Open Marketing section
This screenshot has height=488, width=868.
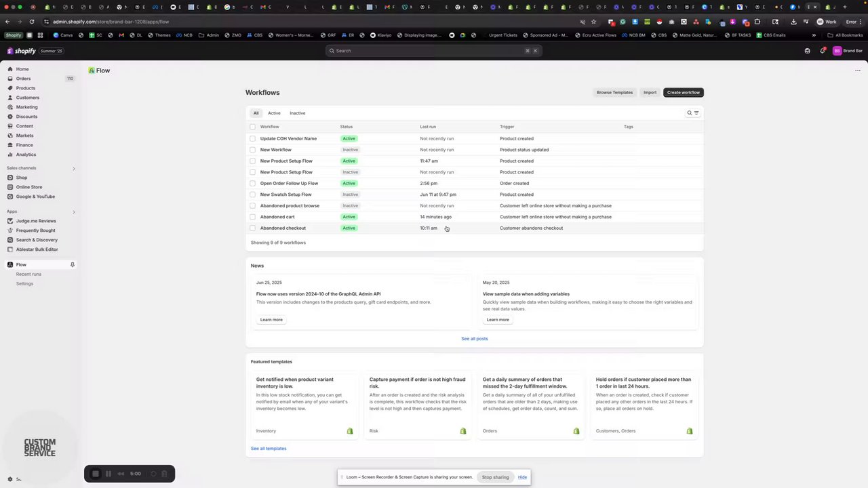[x=27, y=107]
